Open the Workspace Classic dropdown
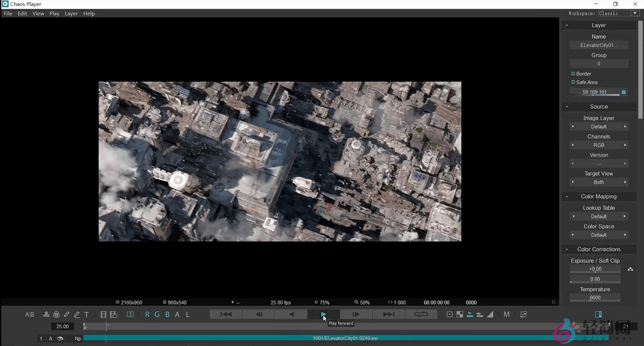The height and width of the screenshot is (346, 644). (x=635, y=13)
